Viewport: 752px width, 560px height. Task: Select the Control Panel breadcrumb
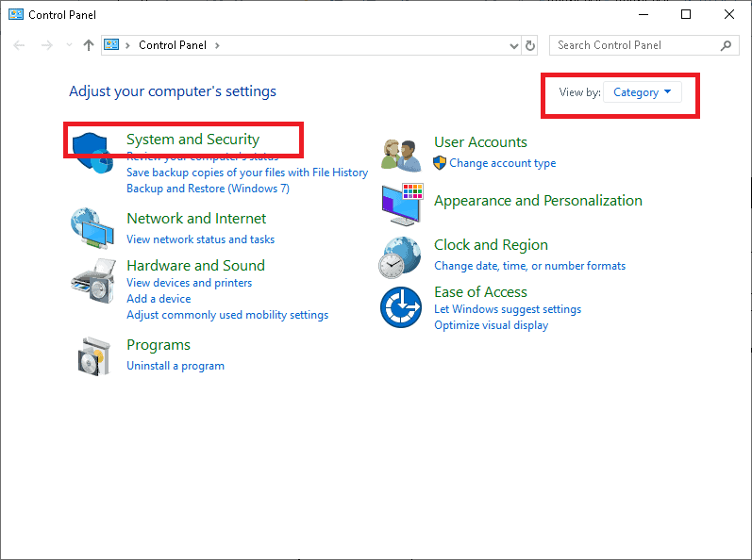click(173, 45)
